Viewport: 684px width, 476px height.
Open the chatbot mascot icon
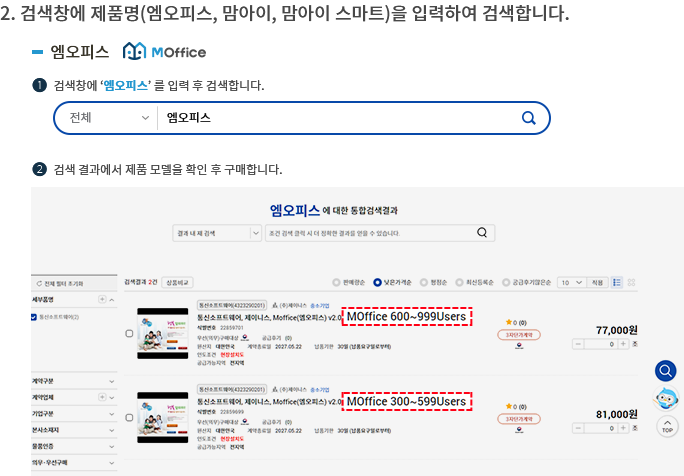click(666, 398)
